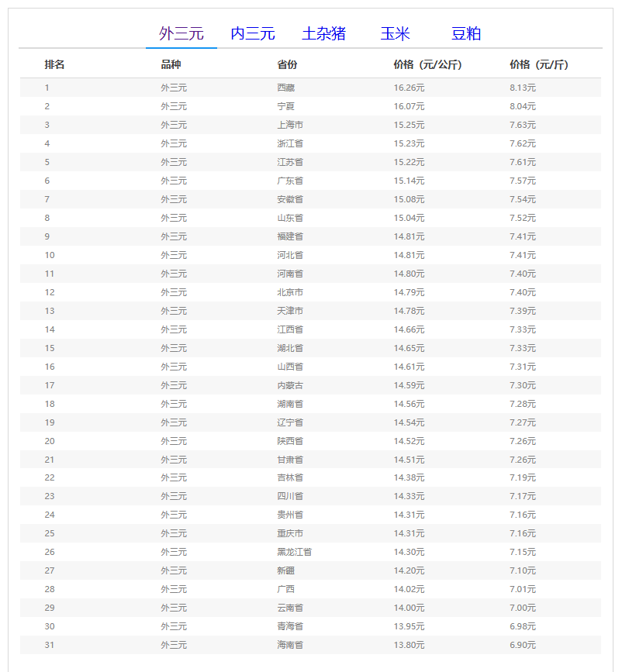Click 外三元 in the 山东省 row

[x=174, y=218]
